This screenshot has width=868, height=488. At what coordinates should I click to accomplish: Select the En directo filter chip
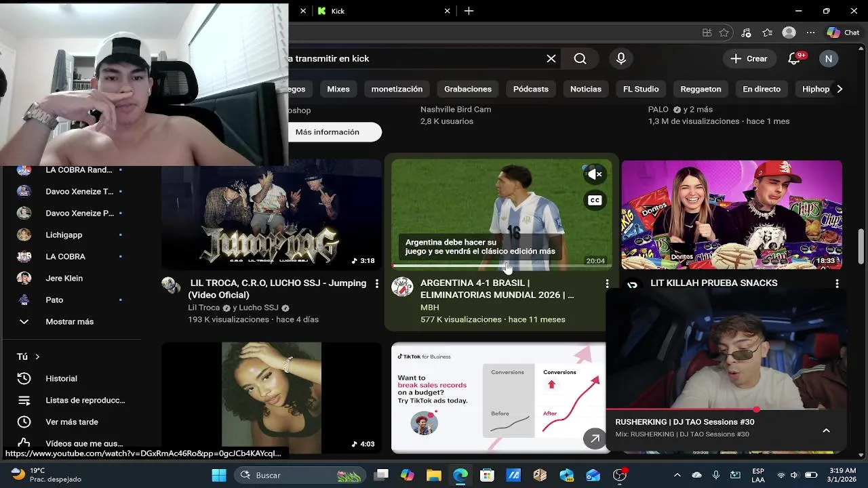pos(762,89)
